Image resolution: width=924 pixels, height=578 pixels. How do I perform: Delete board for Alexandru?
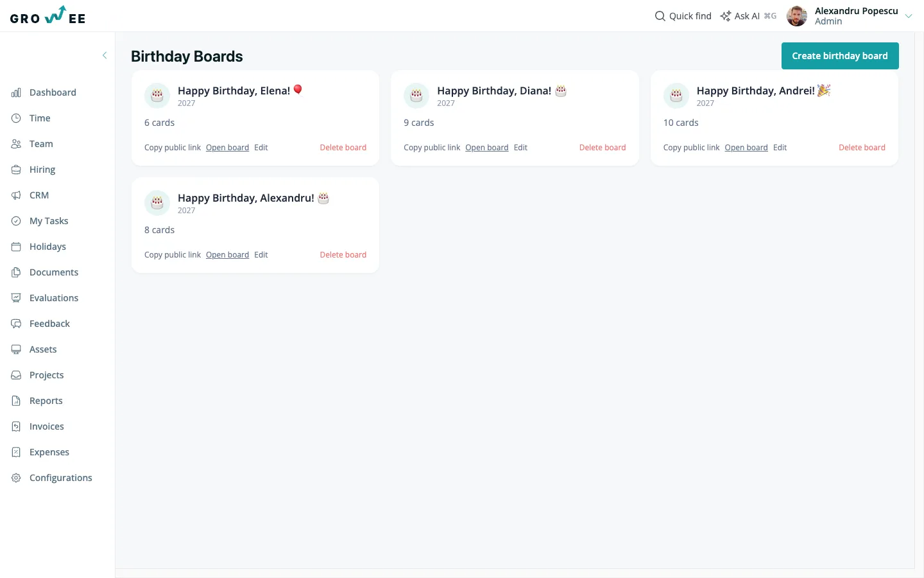(343, 255)
